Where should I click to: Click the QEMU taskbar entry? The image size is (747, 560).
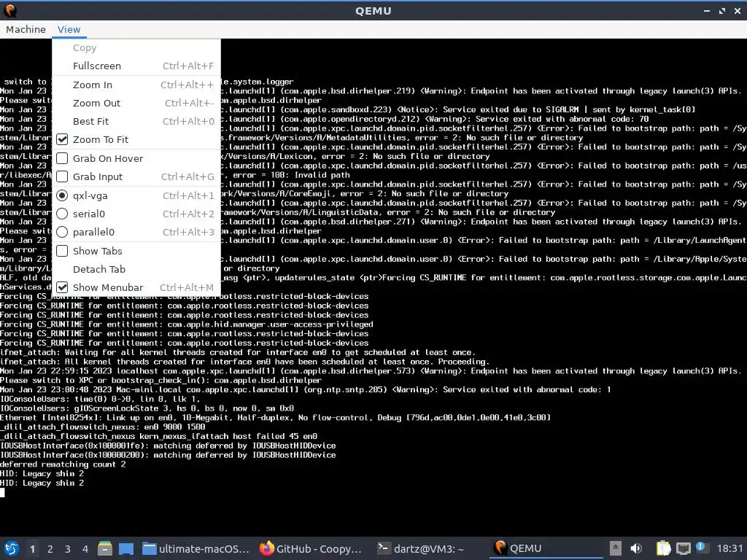546,548
